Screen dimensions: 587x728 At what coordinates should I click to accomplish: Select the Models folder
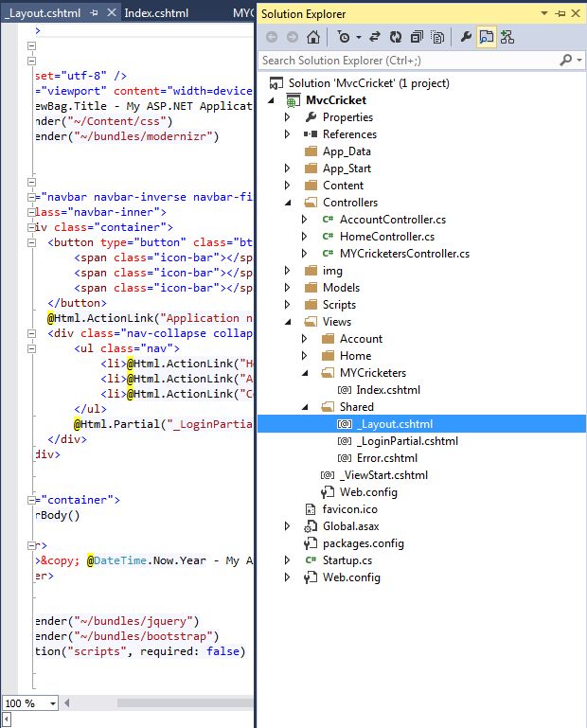click(341, 288)
